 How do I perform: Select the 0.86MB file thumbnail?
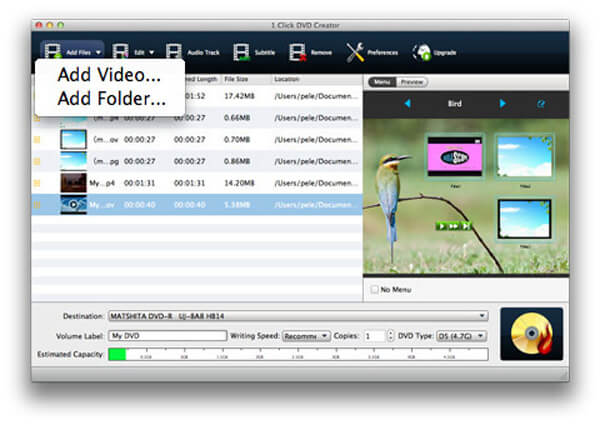coord(73,161)
